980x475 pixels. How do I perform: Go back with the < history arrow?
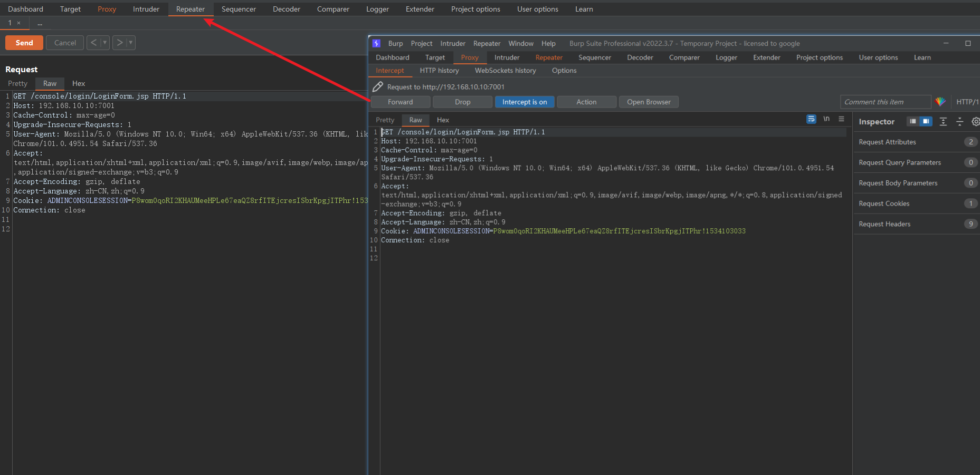pos(93,43)
